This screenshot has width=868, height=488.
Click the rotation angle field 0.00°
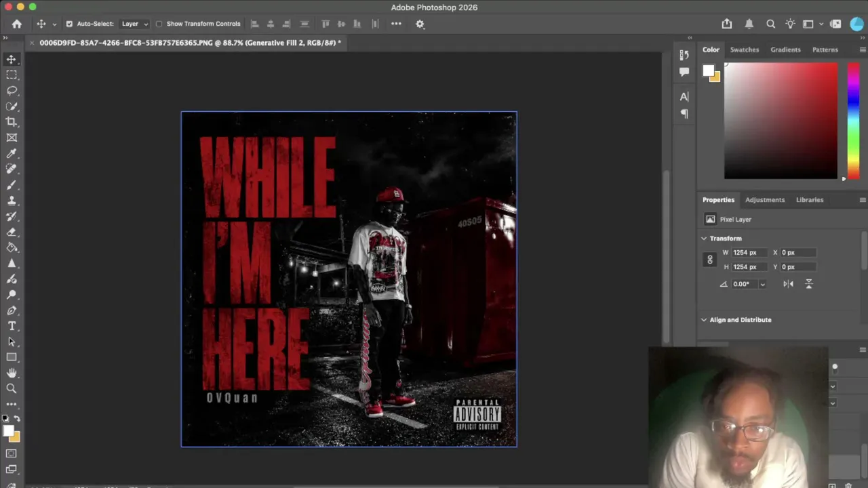[745, 285]
